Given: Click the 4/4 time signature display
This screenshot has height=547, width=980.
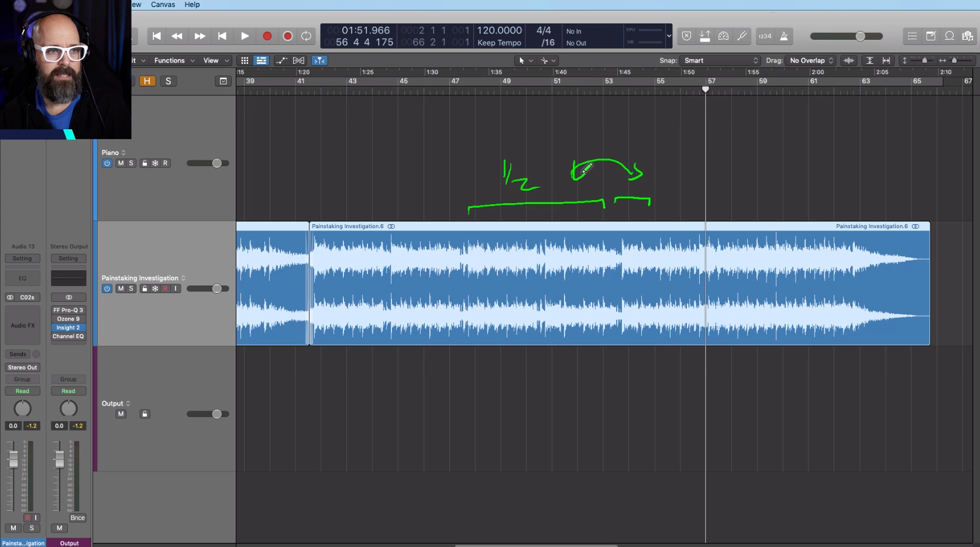Looking at the screenshot, I should tap(544, 30).
